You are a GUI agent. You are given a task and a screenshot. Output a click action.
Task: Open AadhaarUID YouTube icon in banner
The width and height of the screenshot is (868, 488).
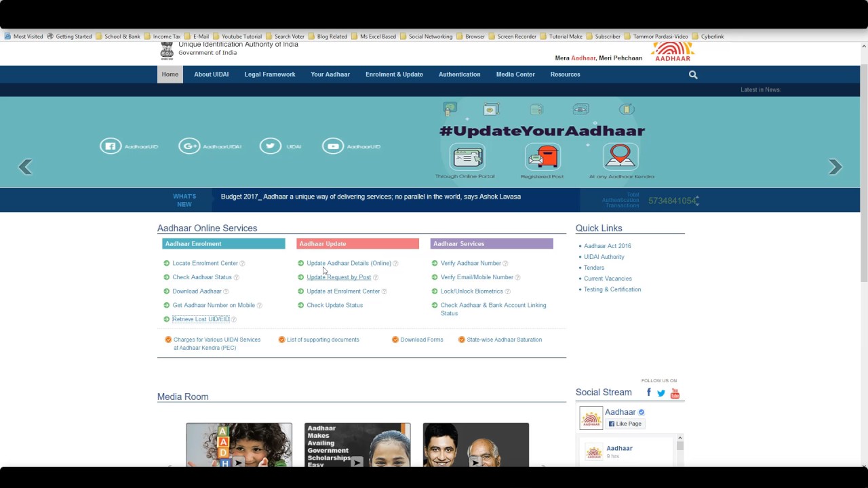(333, 146)
